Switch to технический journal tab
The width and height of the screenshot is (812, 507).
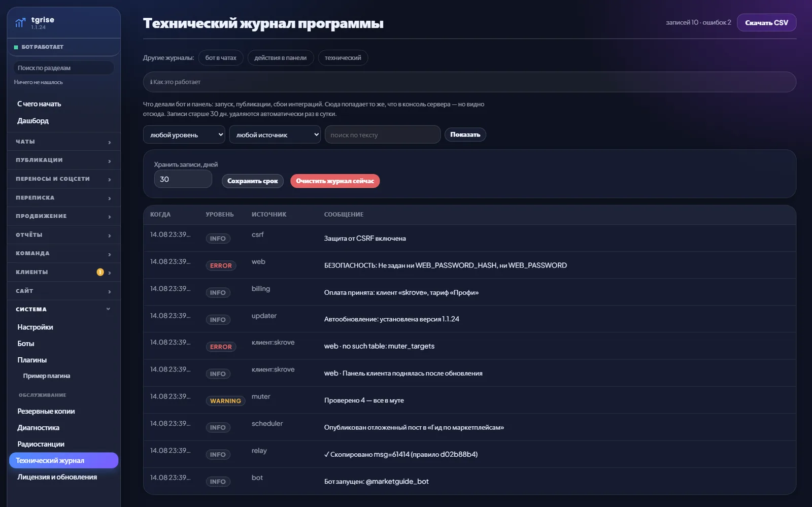pyautogui.click(x=343, y=58)
